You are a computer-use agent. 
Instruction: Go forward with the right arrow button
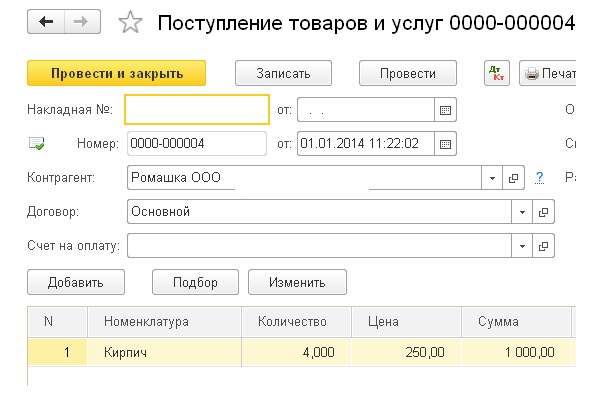[82, 22]
